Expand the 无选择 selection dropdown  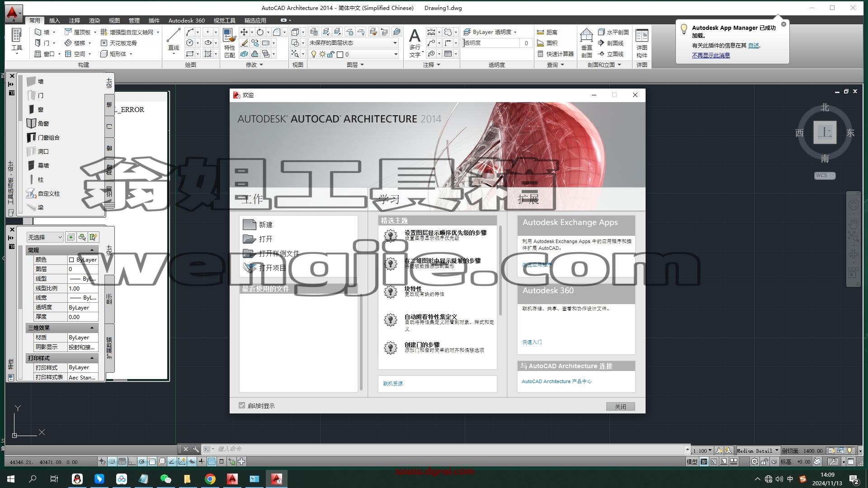[x=45, y=237]
